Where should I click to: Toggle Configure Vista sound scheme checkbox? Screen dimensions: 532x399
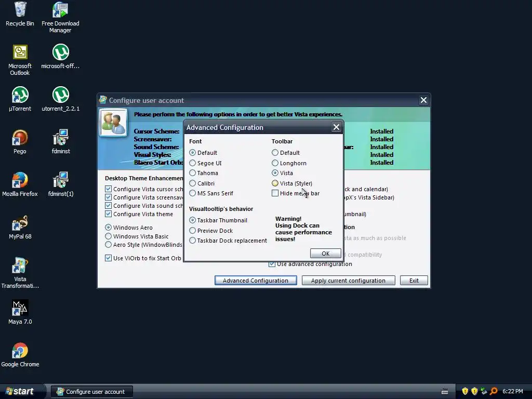108,206
